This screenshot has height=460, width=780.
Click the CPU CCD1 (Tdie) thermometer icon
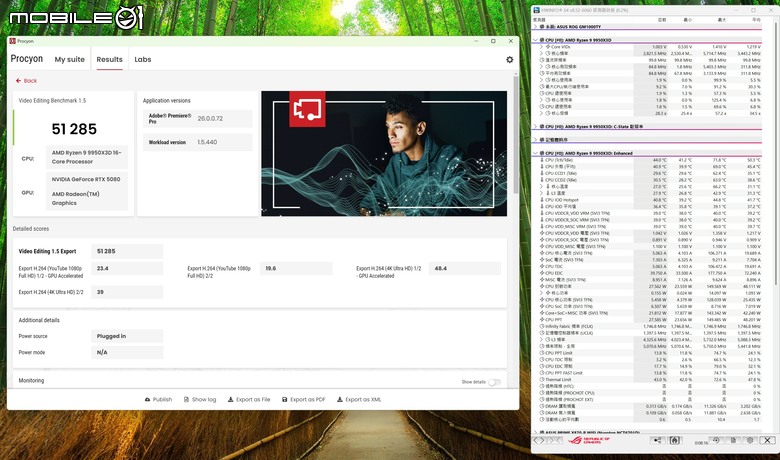click(x=542, y=174)
